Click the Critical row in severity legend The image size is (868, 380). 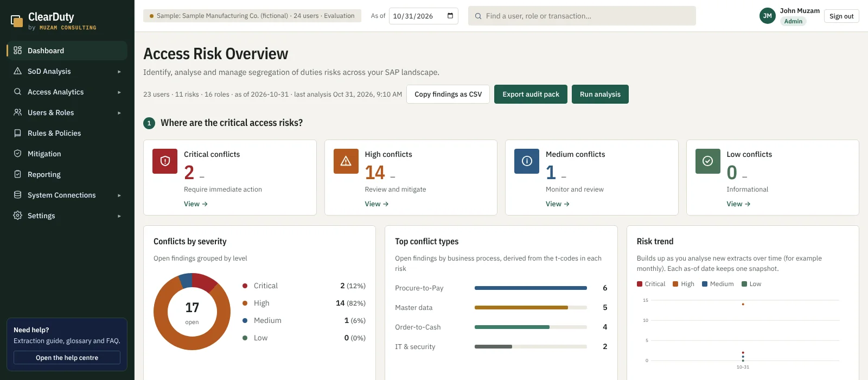point(304,286)
